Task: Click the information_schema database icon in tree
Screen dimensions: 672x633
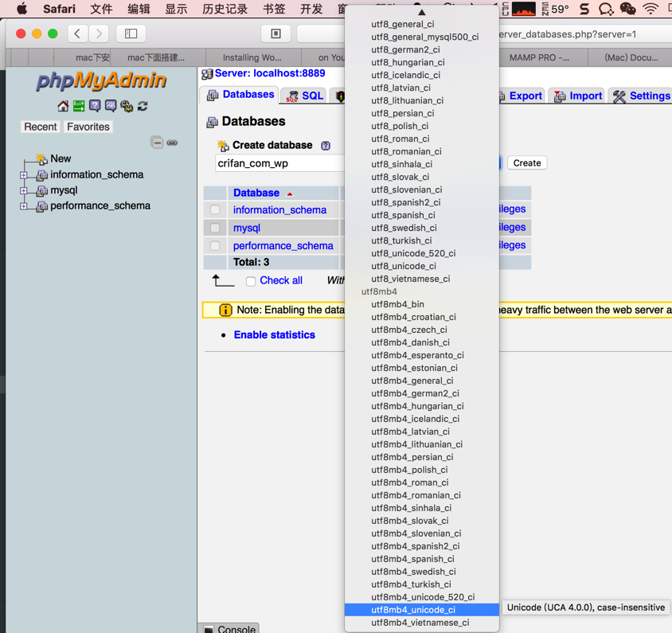Action: coord(42,175)
